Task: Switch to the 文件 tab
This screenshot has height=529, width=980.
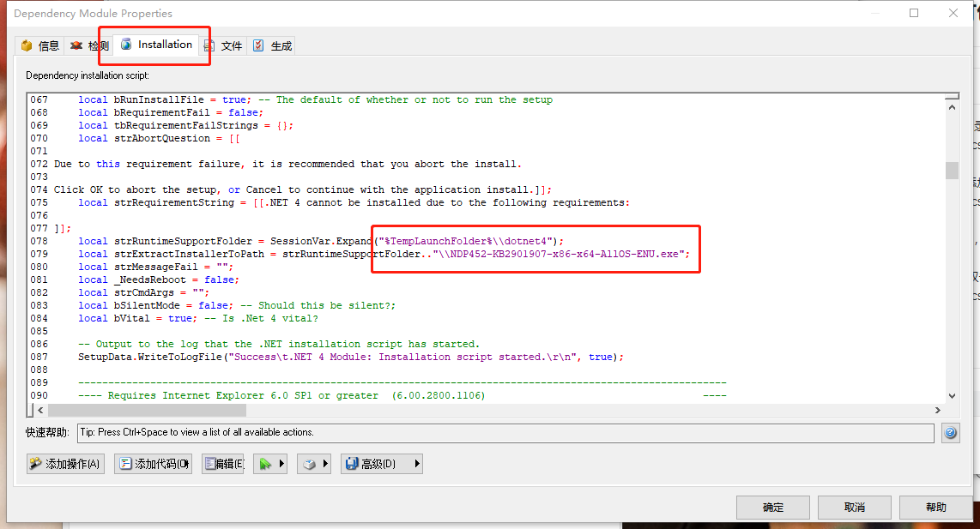Action: click(232, 45)
